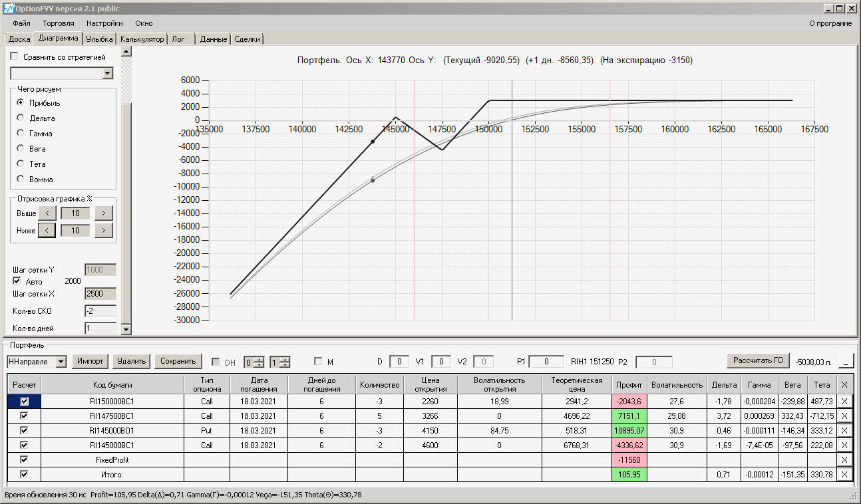This screenshot has width=861, height=504.
Task: Click the X on the RI145000BO1 Put row
Action: pyautogui.click(x=844, y=430)
